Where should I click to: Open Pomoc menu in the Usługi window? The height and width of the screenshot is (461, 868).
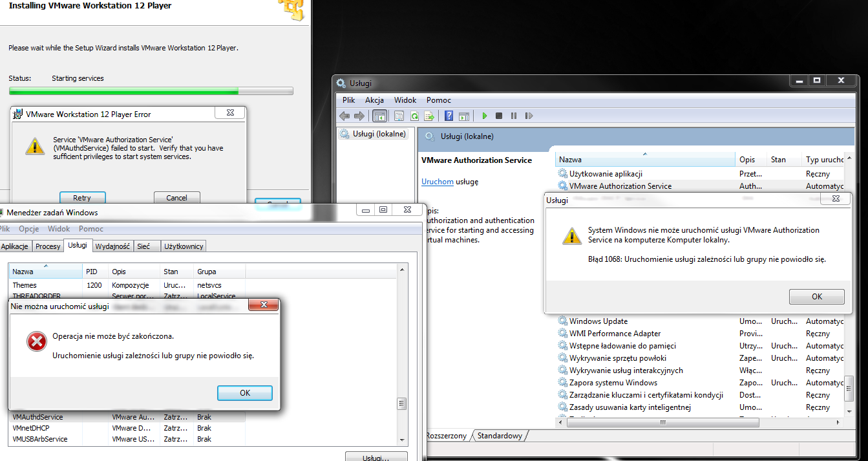point(439,100)
